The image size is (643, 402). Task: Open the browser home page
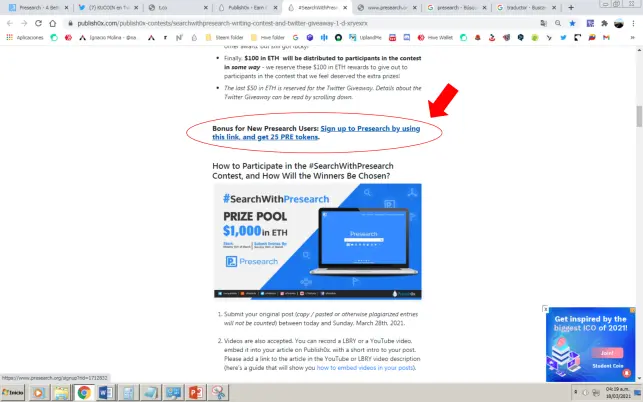[52, 23]
